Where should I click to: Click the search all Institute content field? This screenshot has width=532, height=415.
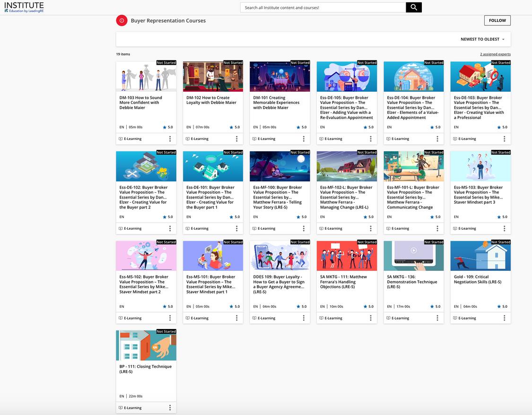(323, 8)
